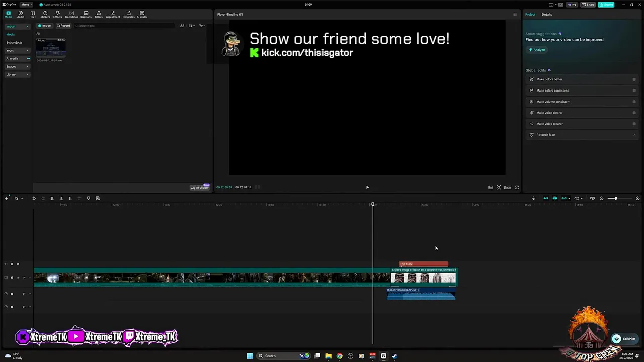The image size is (644, 362).
Task: Open the Adjustment panel
Action: coord(113,14)
